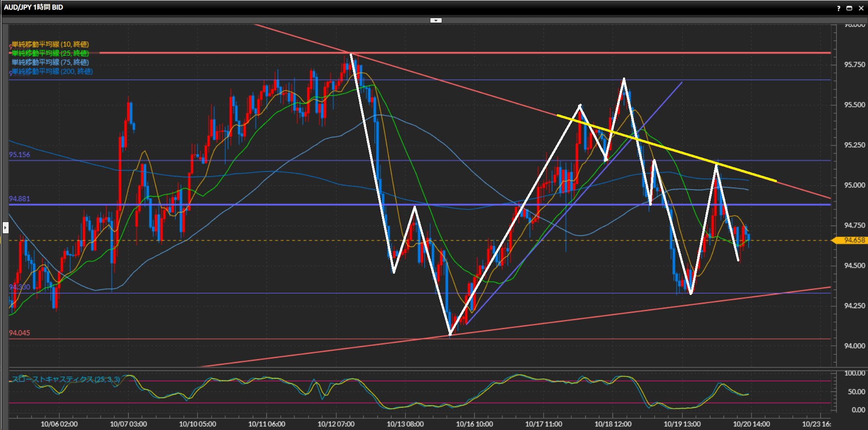Screen dimensions: 868x430
Task: Click the 95.500 price axis label
Action: [854, 105]
